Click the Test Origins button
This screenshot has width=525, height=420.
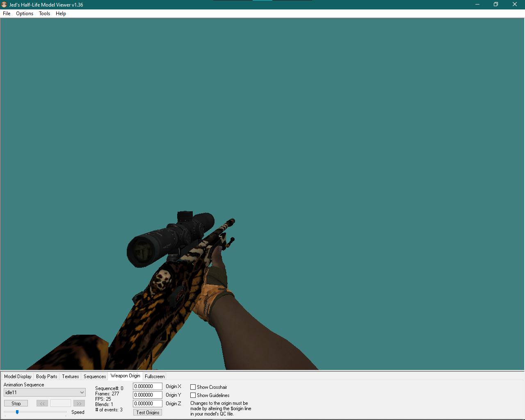(148, 413)
